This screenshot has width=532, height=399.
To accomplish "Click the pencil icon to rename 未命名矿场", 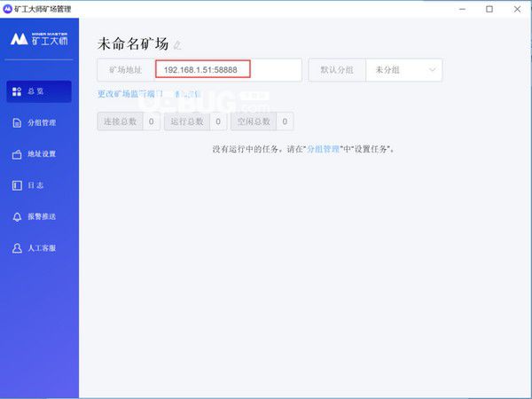I will (x=177, y=45).
